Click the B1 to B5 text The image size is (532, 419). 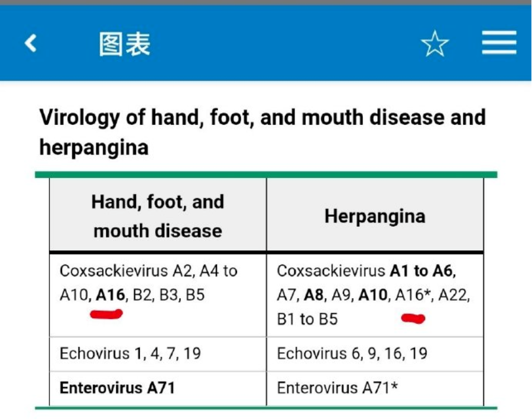(x=307, y=319)
